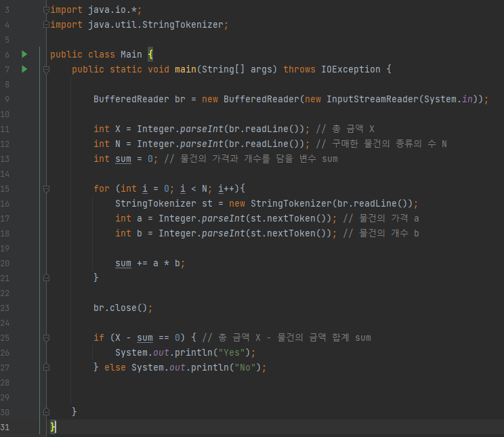Click the main method fold end marker on line 30
Image resolution: width=504 pixels, height=437 pixels.
click(x=46, y=412)
